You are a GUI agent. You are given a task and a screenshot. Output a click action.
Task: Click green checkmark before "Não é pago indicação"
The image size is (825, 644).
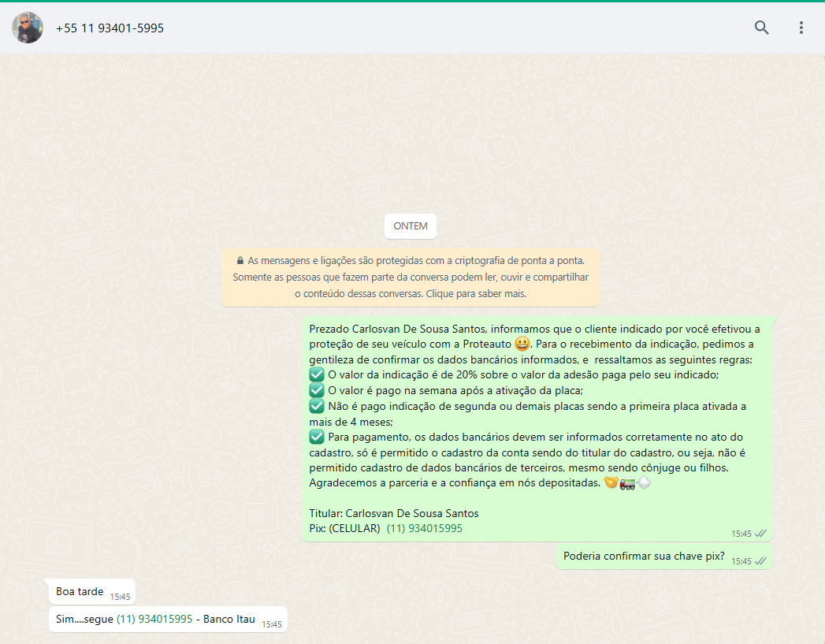317,406
